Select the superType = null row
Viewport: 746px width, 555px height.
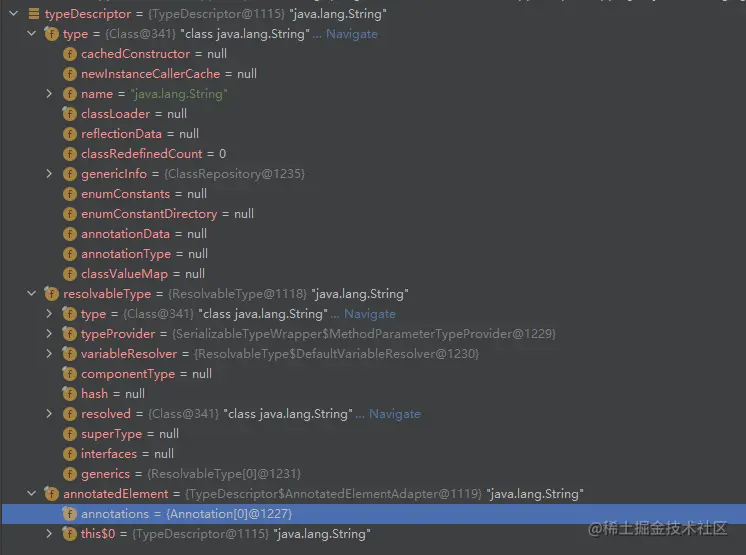[x=373, y=433]
